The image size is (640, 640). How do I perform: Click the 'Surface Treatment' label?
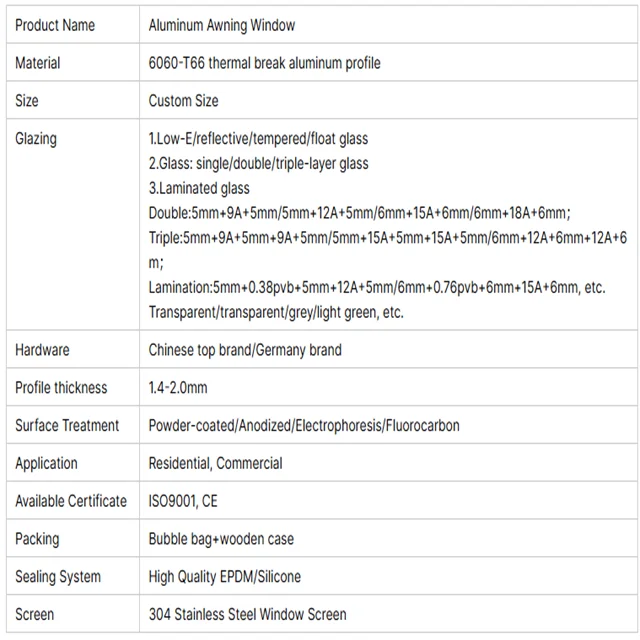(x=67, y=426)
